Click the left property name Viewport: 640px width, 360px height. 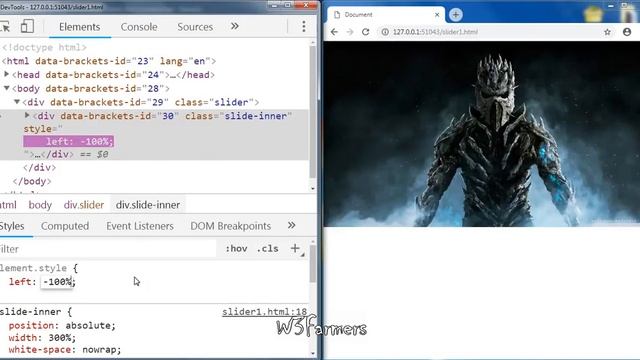pyautogui.click(x=20, y=282)
